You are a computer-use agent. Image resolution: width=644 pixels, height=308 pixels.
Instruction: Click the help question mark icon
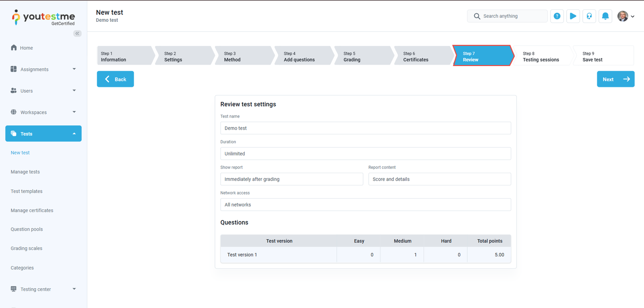coord(557,16)
